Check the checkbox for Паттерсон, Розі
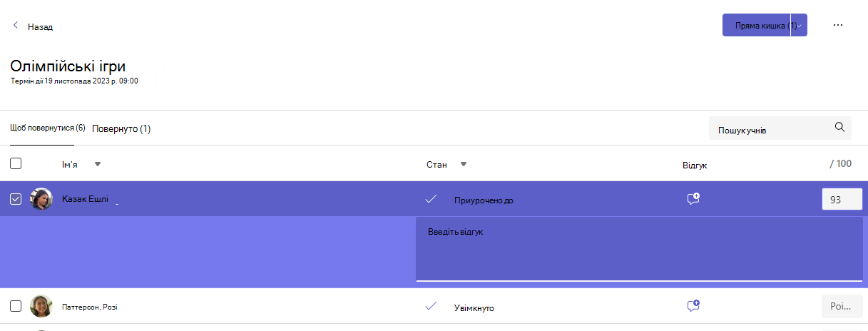The width and height of the screenshot is (868, 331). click(x=16, y=306)
